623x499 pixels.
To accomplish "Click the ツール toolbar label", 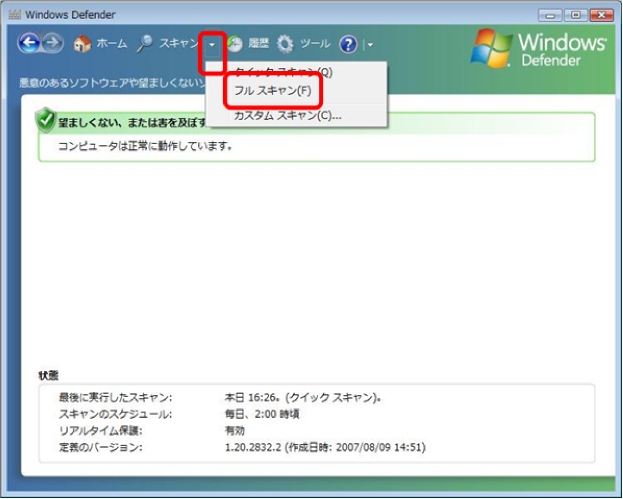I will (x=315, y=45).
